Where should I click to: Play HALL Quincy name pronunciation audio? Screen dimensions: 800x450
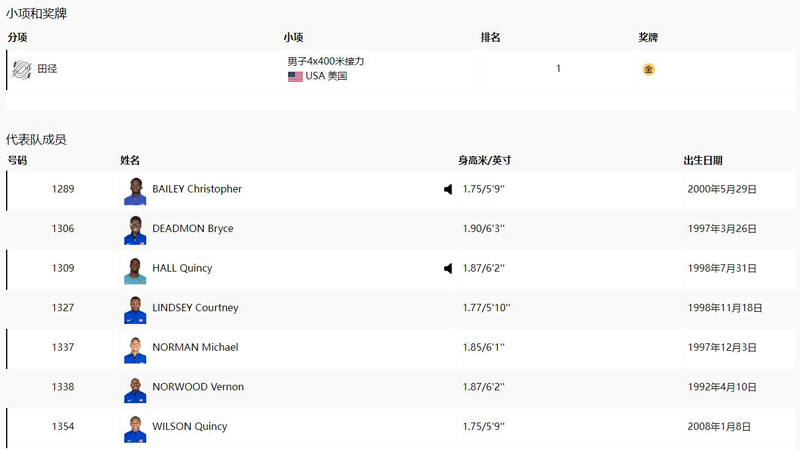click(x=448, y=268)
